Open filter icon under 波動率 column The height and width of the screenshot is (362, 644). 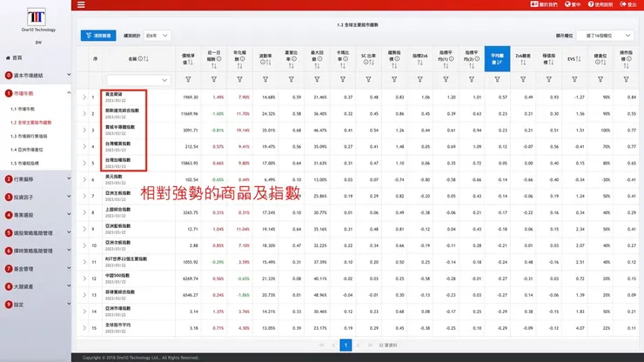click(265, 79)
